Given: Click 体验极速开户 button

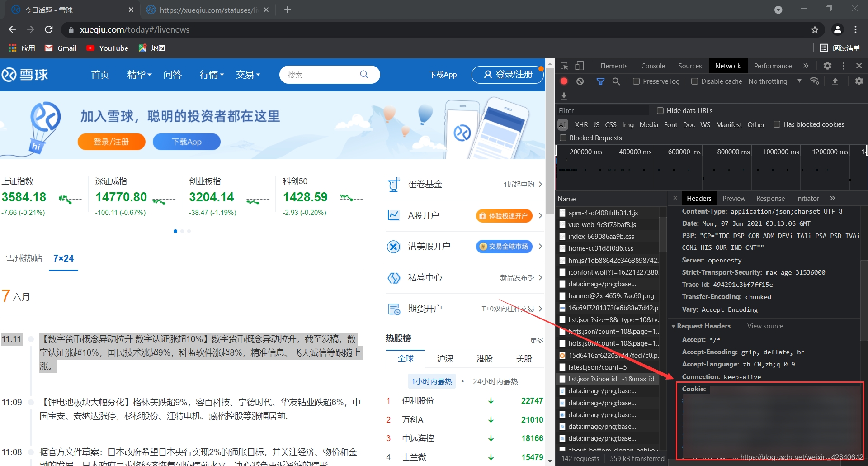Looking at the screenshot, I should 504,216.
